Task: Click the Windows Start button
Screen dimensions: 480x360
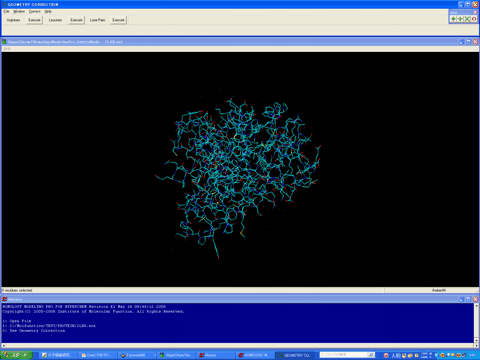Action: click(x=17, y=355)
